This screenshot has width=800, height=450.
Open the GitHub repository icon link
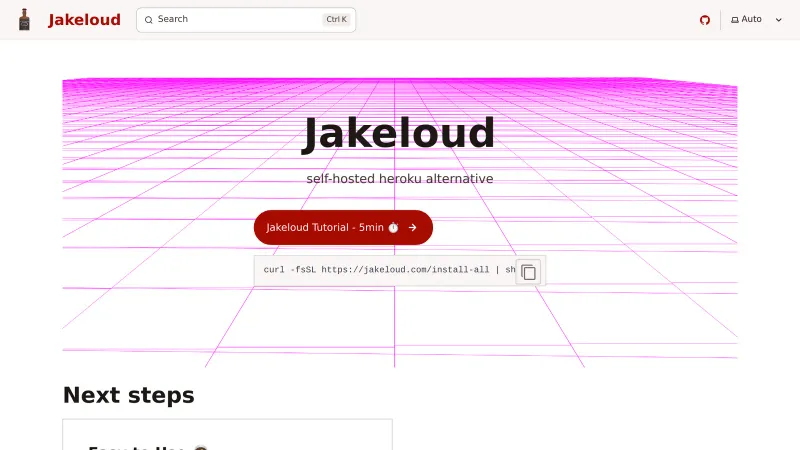coord(704,20)
